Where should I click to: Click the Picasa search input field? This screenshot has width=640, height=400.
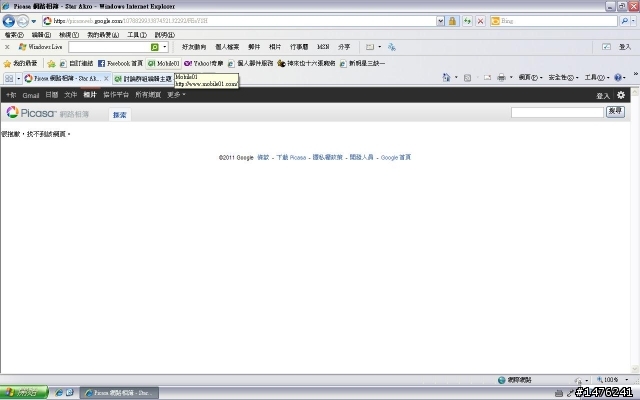point(557,113)
